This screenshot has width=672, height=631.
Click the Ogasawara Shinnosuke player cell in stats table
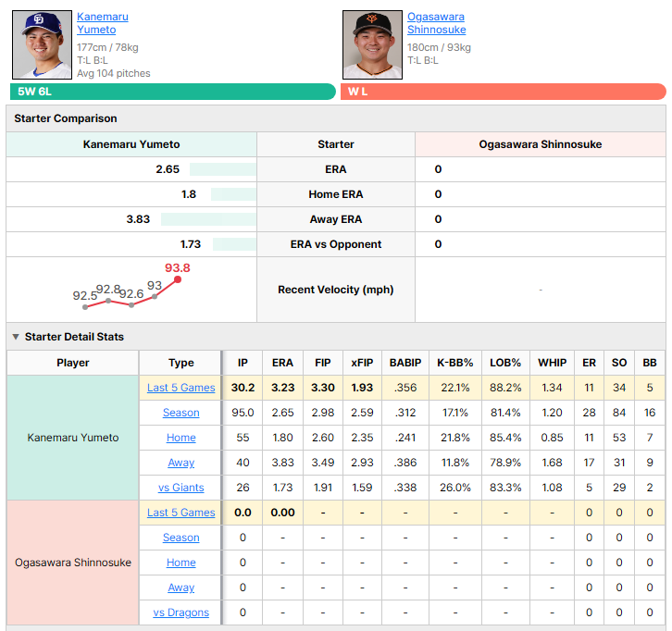[73, 563]
